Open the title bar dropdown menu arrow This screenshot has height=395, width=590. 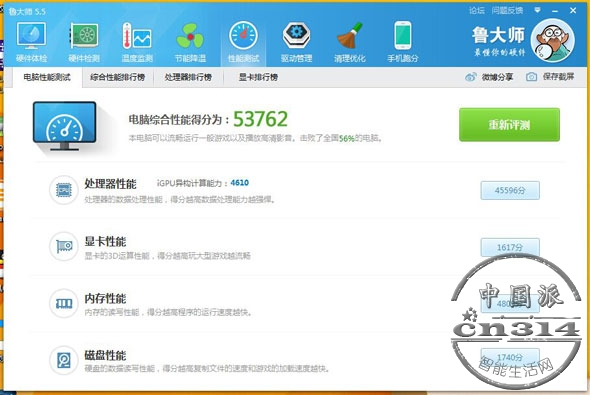pyautogui.click(x=537, y=10)
